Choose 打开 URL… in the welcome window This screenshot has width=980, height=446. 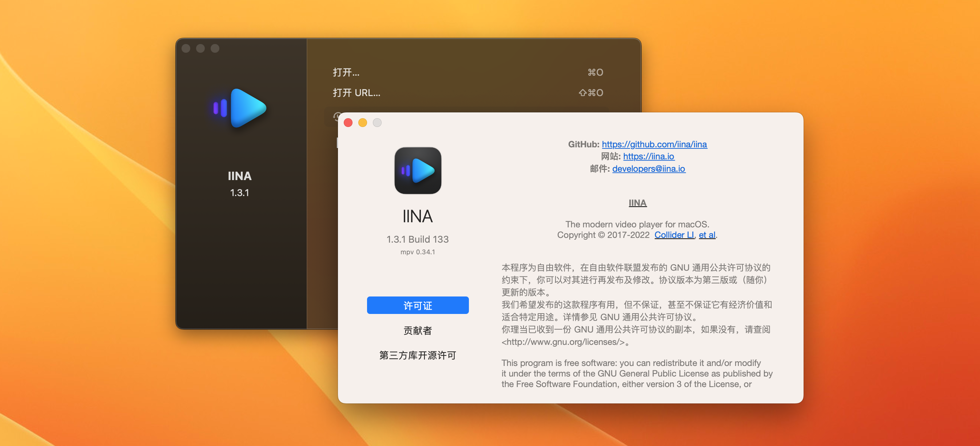click(356, 92)
